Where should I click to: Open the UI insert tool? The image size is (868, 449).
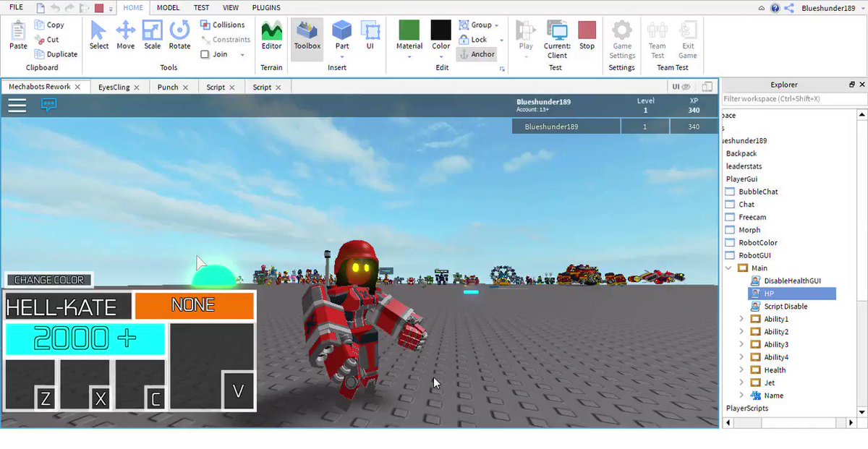[370, 35]
